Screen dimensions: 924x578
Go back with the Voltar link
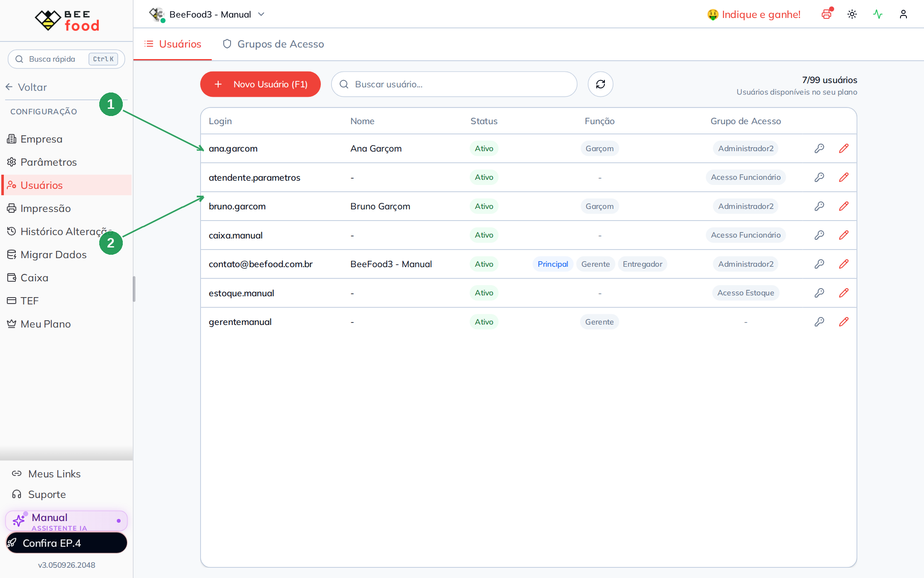pyautogui.click(x=27, y=87)
